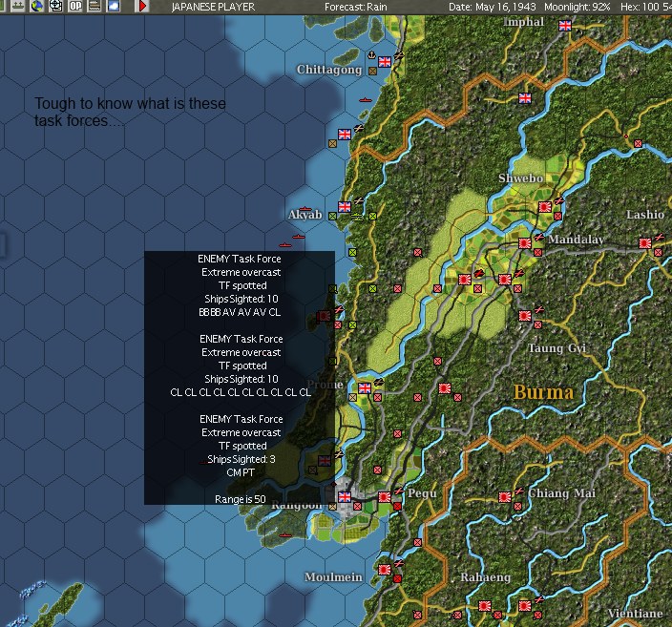This screenshot has height=627, width=672.
Task: Click the 'Chittagong' city label
Action: tap(329, 70)
